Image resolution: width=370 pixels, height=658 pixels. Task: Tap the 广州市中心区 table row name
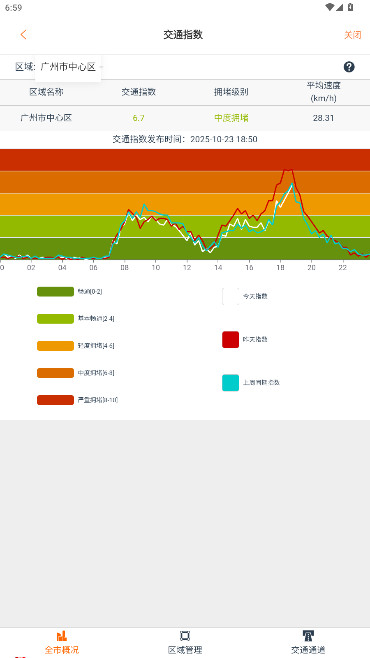(46, 118)
